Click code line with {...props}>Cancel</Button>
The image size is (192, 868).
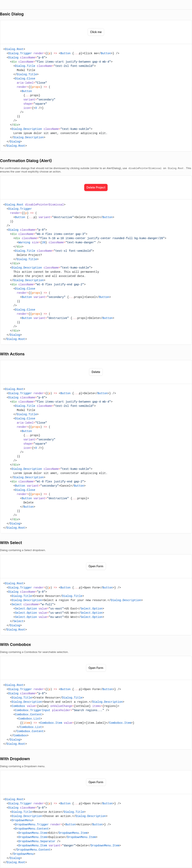[x=65, y=297]
